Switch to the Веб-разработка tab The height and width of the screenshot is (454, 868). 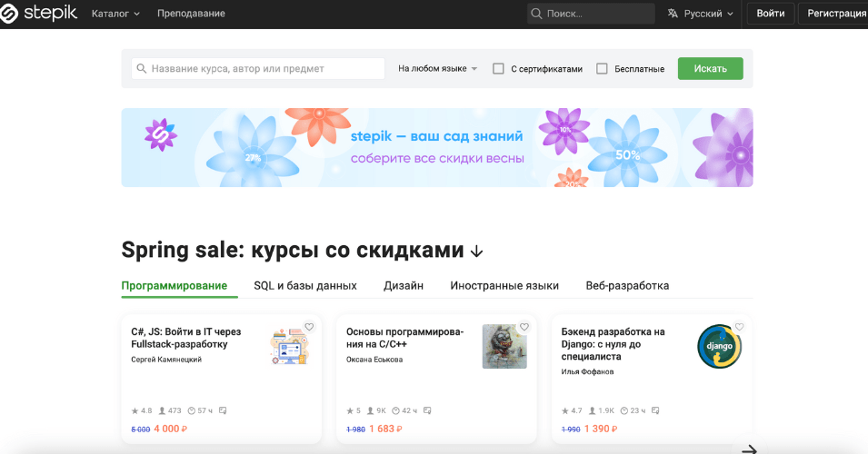point(627,286)
